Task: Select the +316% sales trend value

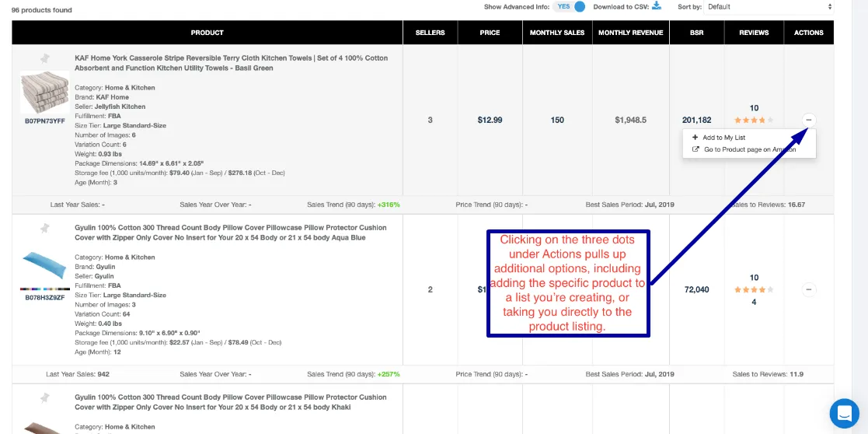Action: [389, 205]
